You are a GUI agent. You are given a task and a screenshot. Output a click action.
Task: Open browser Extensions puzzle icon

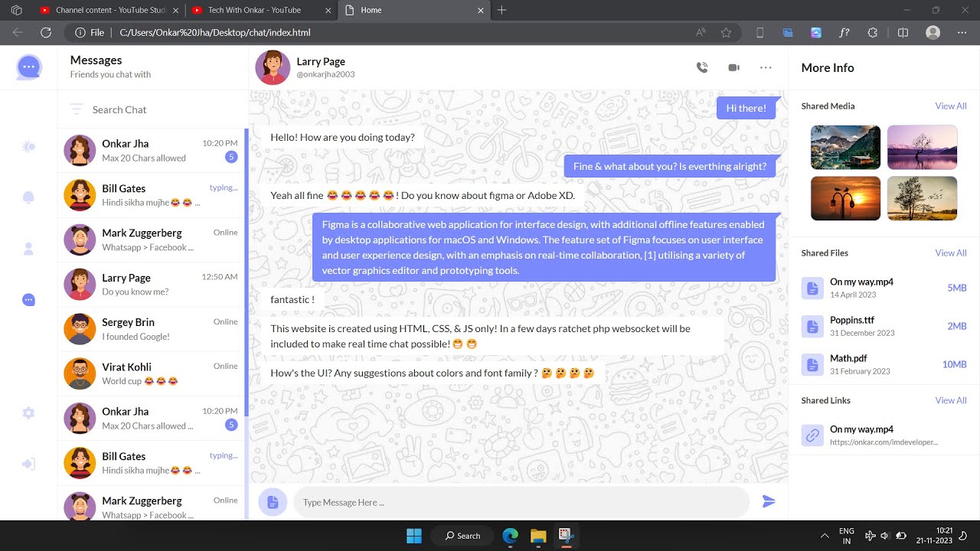click(x=872, y=33)
